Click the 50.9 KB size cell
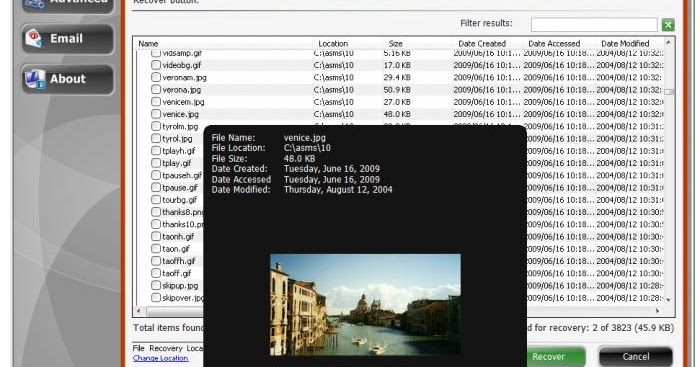Screen dimensions: 700x367 click(x=397, y=90)
